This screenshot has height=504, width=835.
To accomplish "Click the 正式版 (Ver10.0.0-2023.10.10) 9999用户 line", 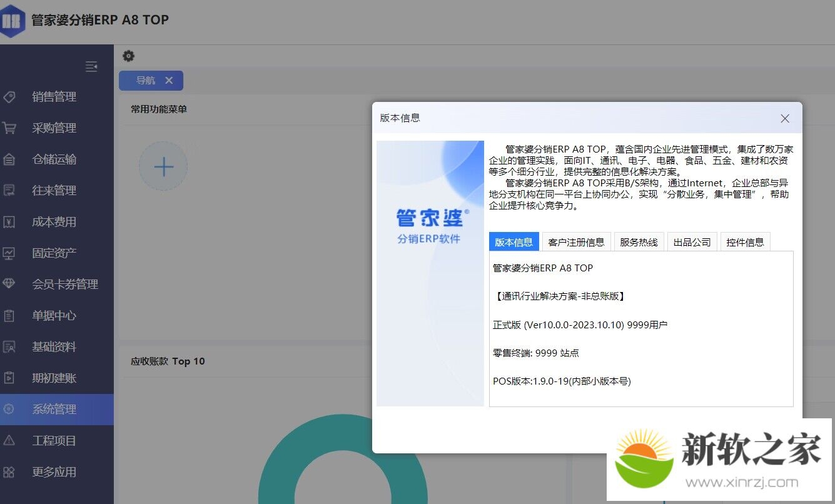I will [x=580, y=325].
